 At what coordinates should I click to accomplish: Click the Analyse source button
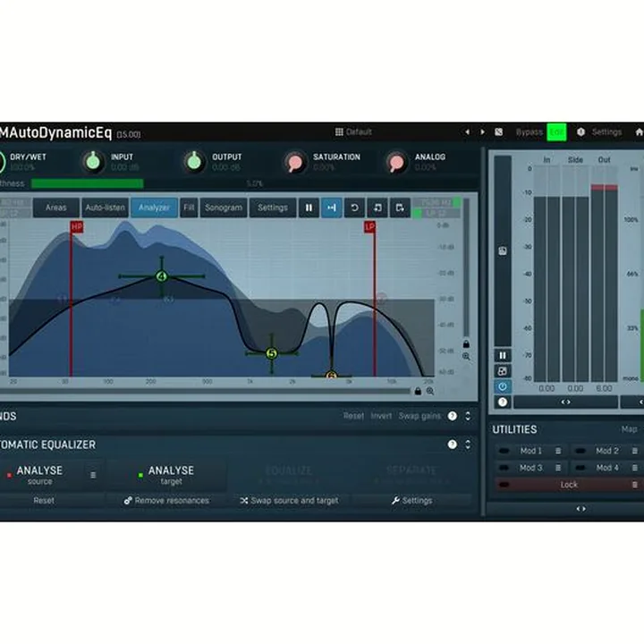[x=39, y=475]
